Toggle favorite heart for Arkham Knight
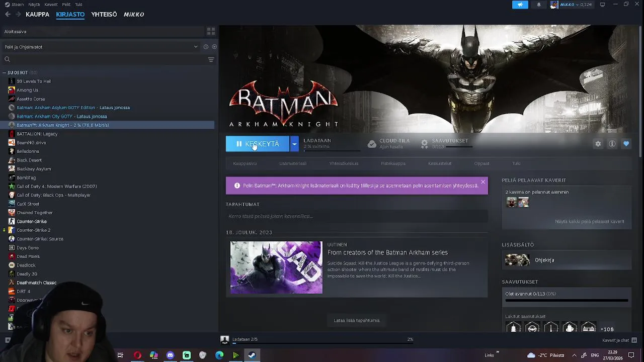644x362 pixels. click(x=626, y=144)
